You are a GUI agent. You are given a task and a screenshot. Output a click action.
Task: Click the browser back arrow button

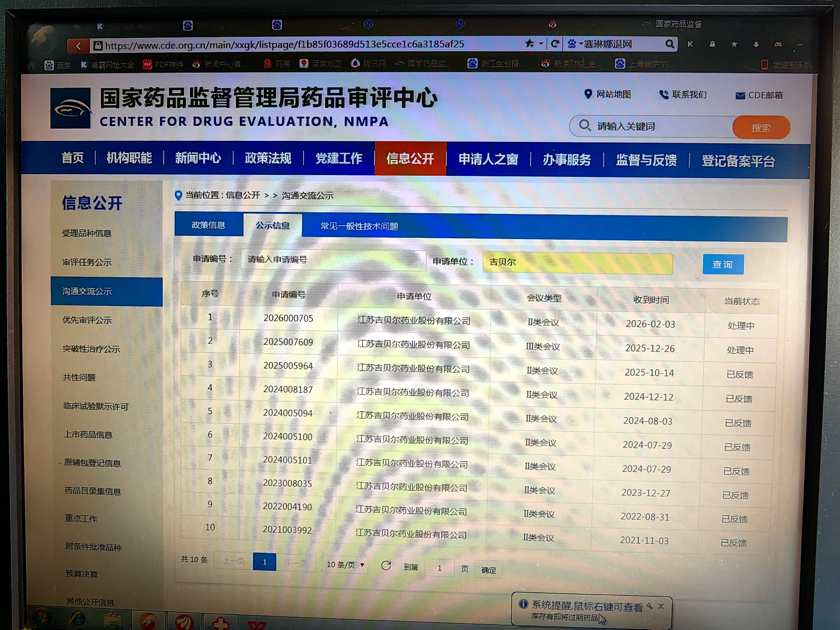point(78,46)
